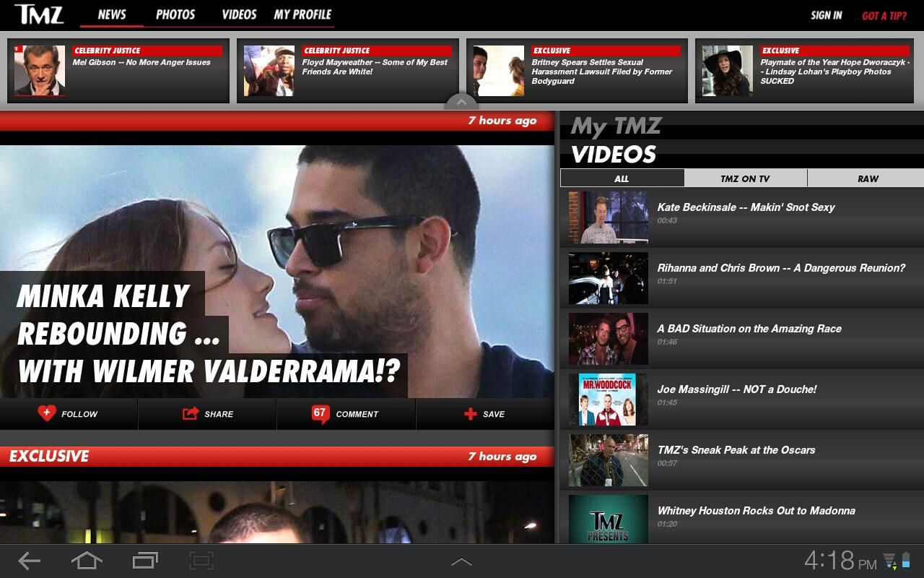Open the recent apps icon
Screen dimensions: 924x578
(x=145, y=561)
